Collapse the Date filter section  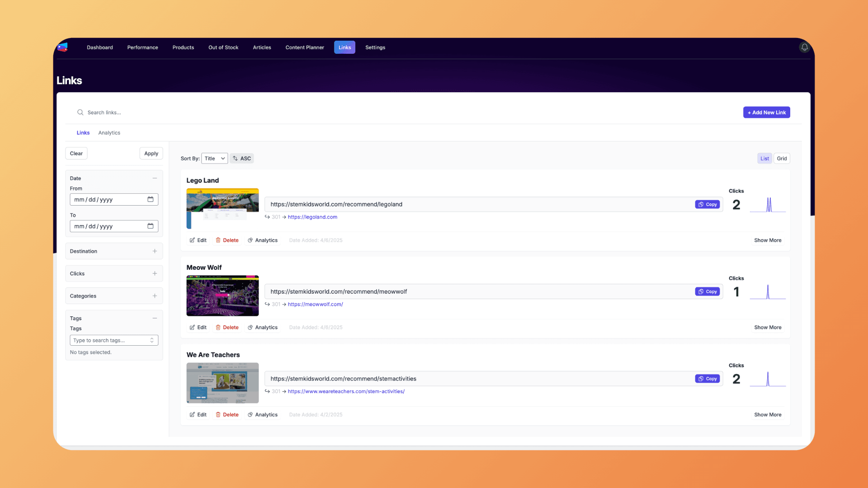point(154,178)
